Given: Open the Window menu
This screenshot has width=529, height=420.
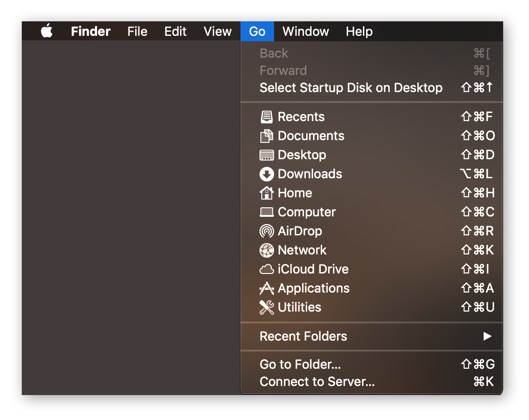Looking at the screenshot, I should (x=305, y=31).
